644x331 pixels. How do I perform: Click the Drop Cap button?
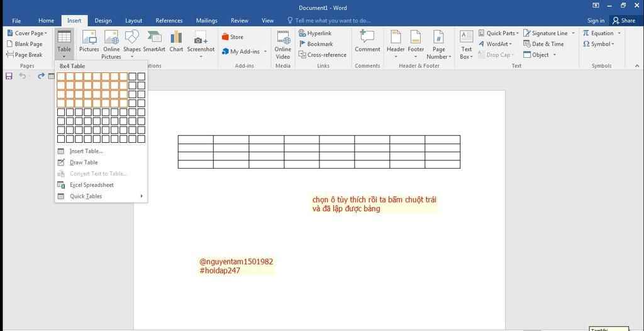coord(495,55)
